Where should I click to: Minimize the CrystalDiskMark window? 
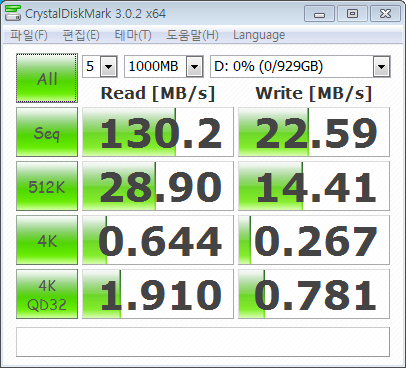point(319,14)
